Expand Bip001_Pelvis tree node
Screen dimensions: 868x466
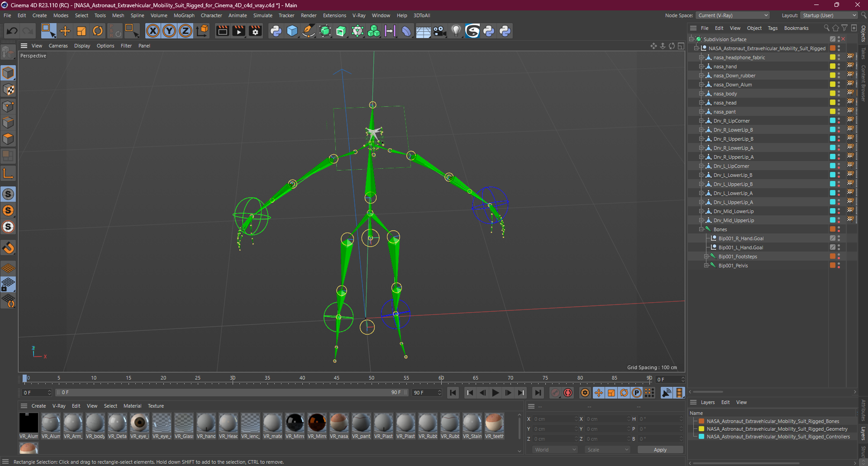(706, 266)
